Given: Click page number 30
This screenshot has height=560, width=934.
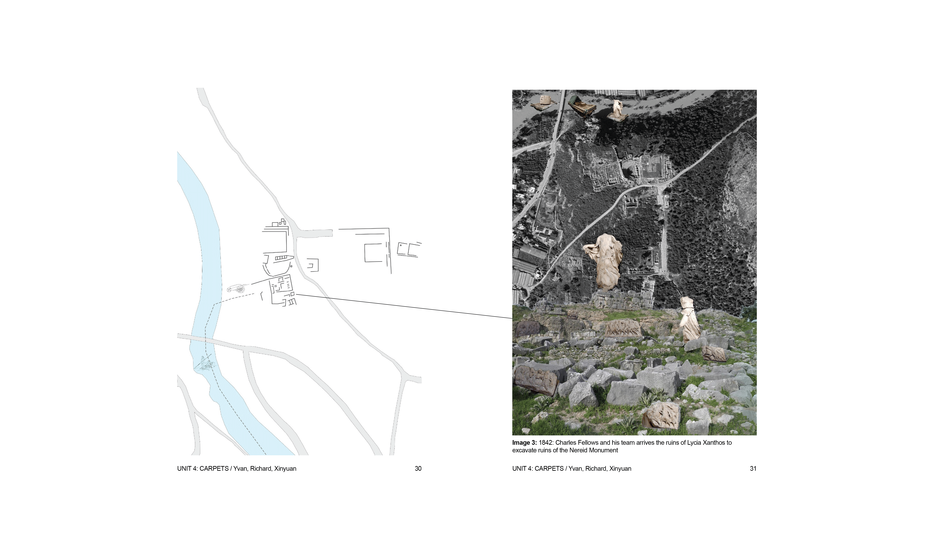Looking at the screenshot, I should pyautogui.click(x=418, y=469).
